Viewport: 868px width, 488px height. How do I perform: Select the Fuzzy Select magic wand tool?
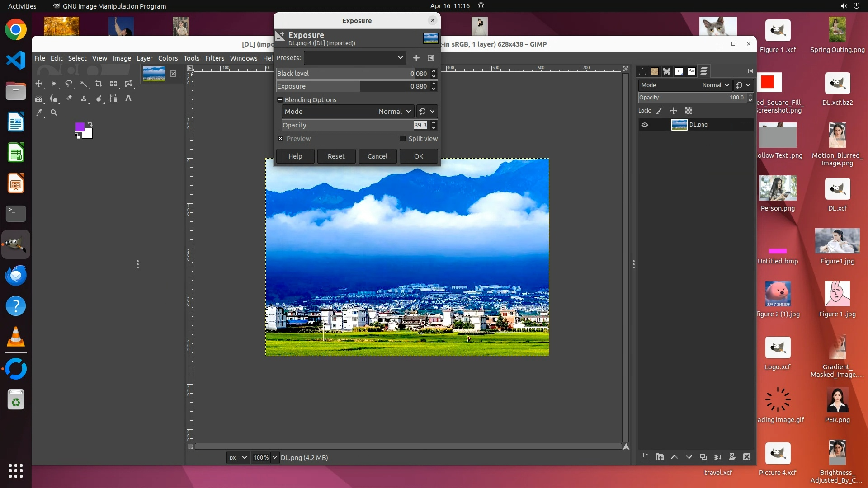click(84, 84)
